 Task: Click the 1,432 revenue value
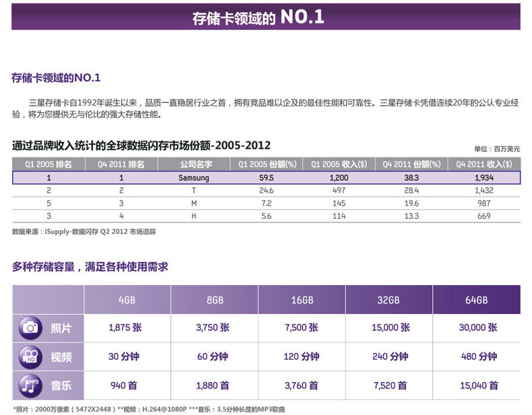[x=484, y=190]
